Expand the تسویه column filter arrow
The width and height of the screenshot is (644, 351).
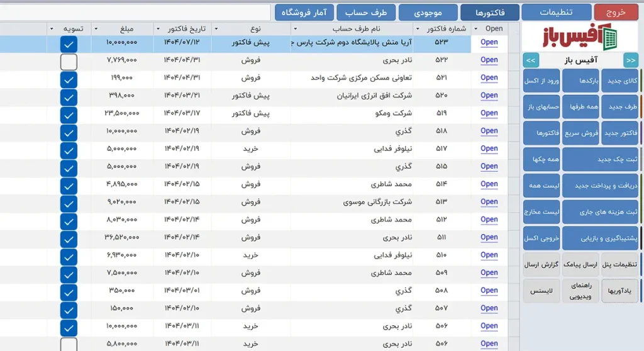pos(52,29)
